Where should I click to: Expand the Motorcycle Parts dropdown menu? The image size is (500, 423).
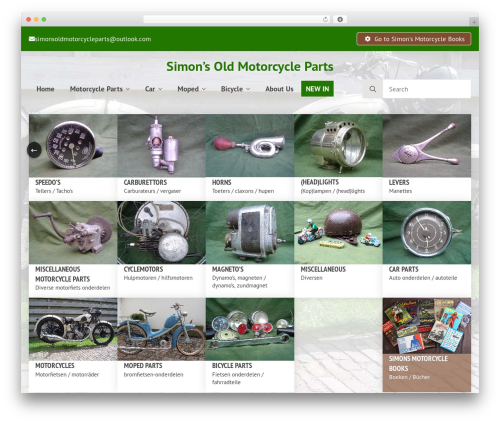pyautogui.click(x=99, y=89)
